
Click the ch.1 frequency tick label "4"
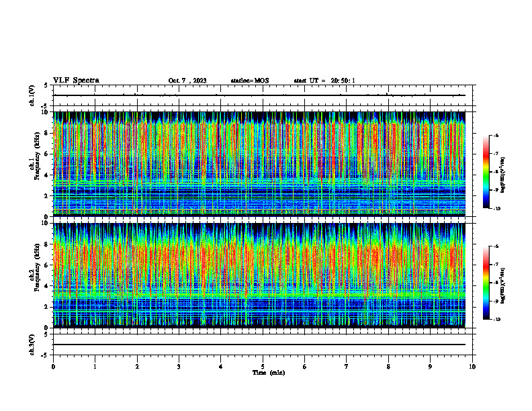[x=46, y=175]
